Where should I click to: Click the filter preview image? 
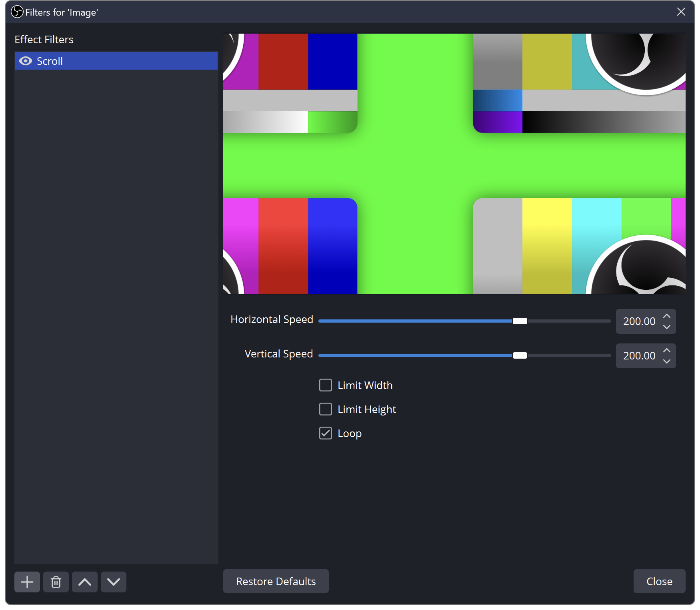454,164
